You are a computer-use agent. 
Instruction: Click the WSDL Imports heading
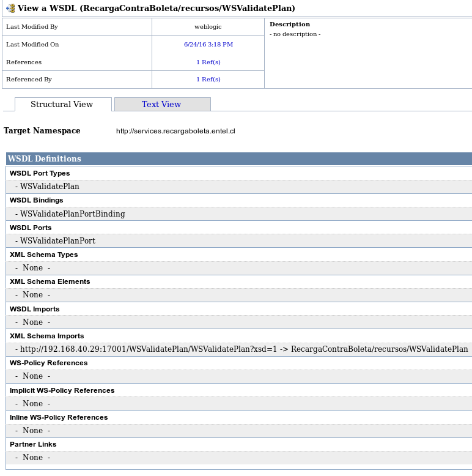35,309
